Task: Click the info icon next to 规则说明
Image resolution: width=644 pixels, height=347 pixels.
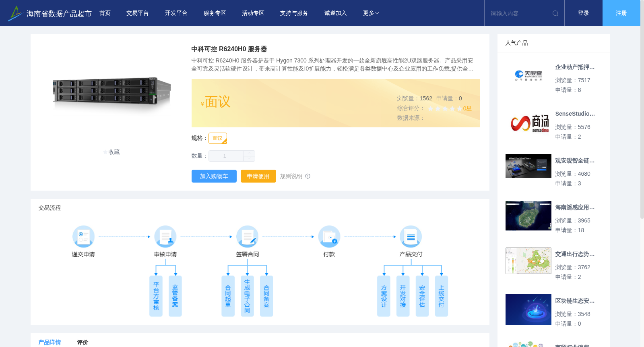Action: coord(308,176)
